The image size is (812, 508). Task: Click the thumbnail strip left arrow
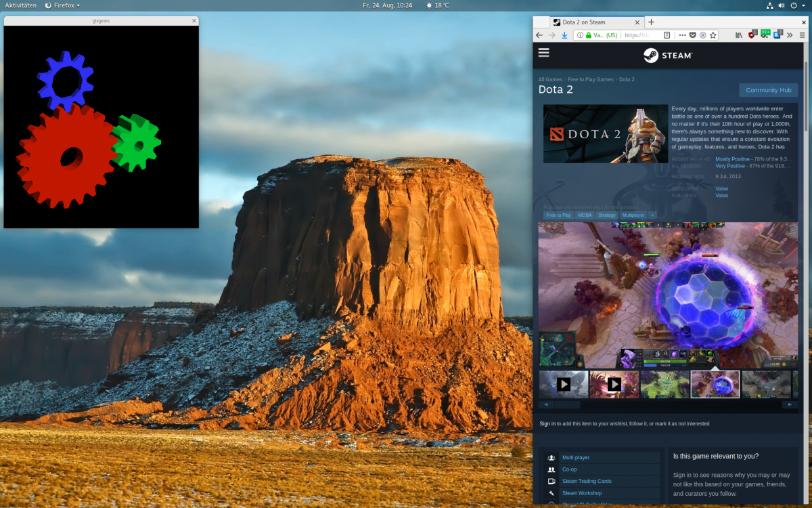point(545,405)
